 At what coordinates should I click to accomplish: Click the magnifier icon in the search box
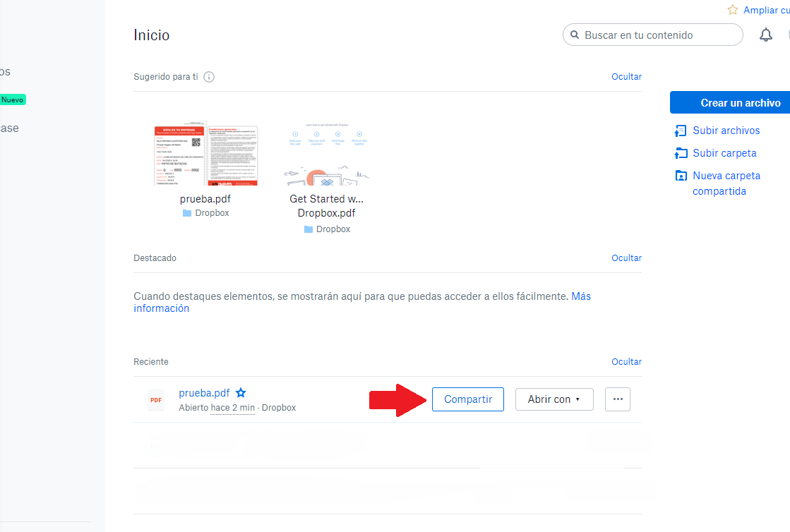pos(575,35)
